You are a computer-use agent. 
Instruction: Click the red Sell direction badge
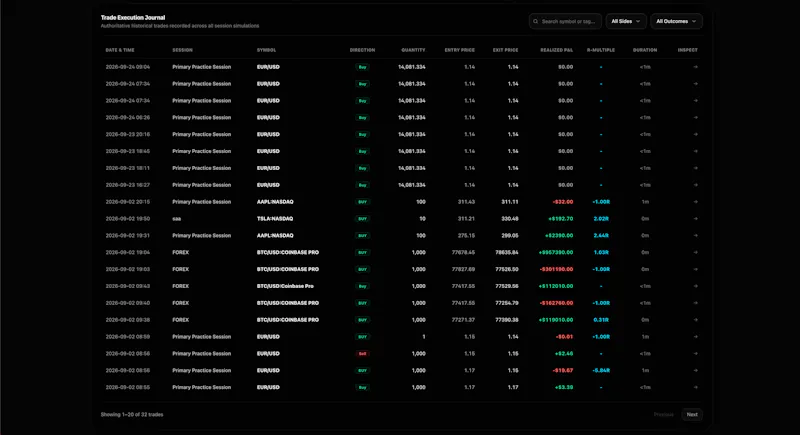click(362, 353)
